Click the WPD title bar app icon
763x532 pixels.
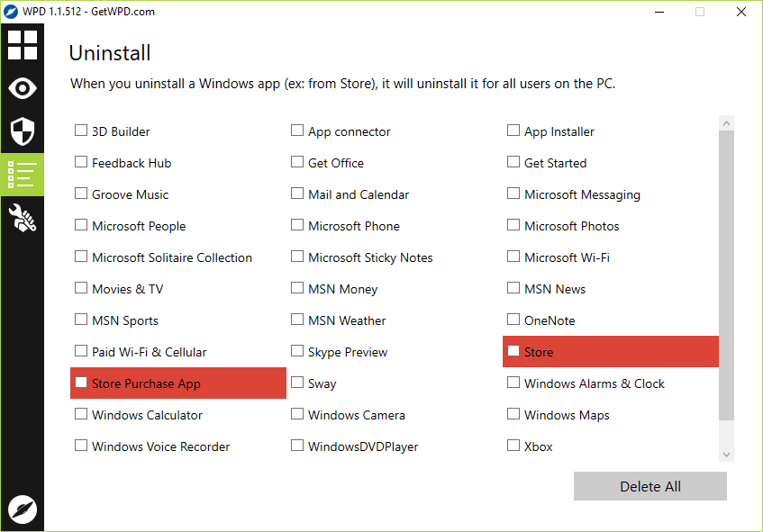click(x=13, y=12)
